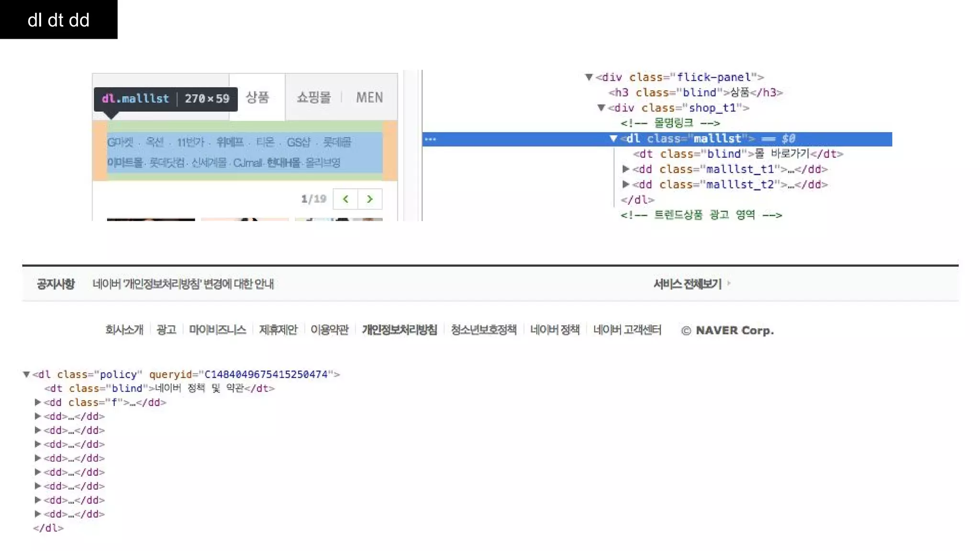Select the 몰명링크 comment line
980x551 pixels.
point(670,123)
